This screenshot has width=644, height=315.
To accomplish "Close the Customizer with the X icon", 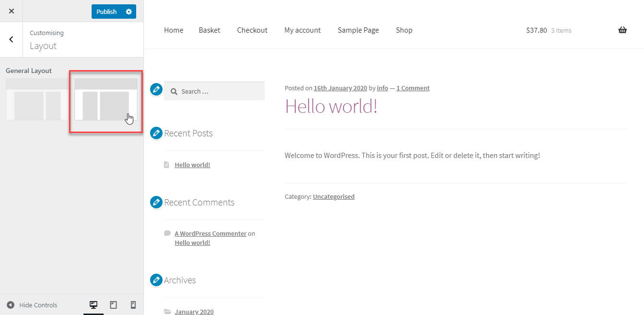I will [12, 11].
